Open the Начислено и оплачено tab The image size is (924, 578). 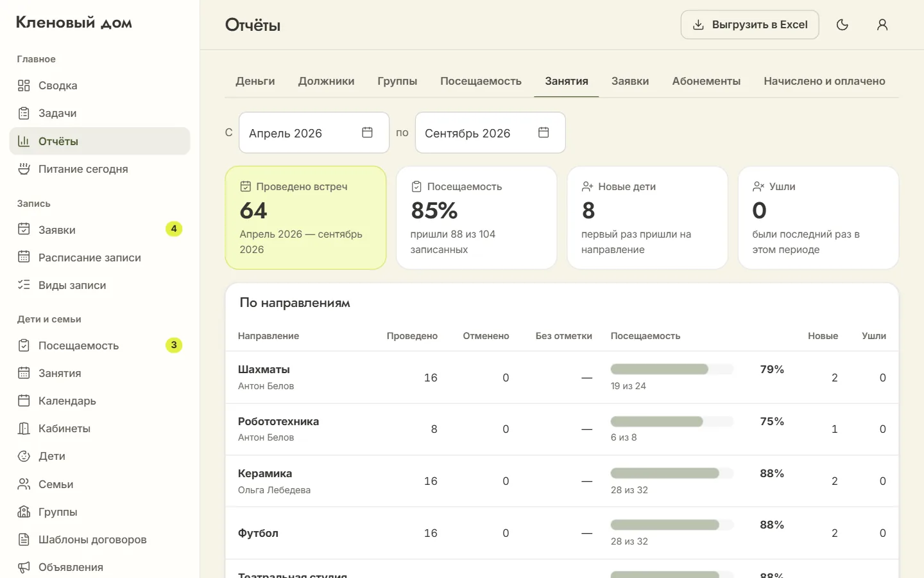[x=825, y=81]
